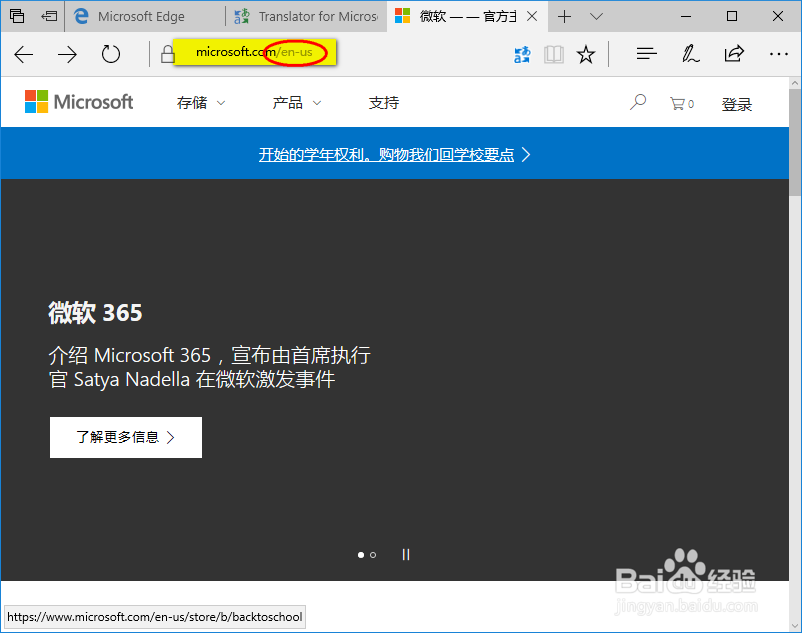Click the 登录 sign-in link
Screen dimensions: 802x633
(x=737, y=104)
